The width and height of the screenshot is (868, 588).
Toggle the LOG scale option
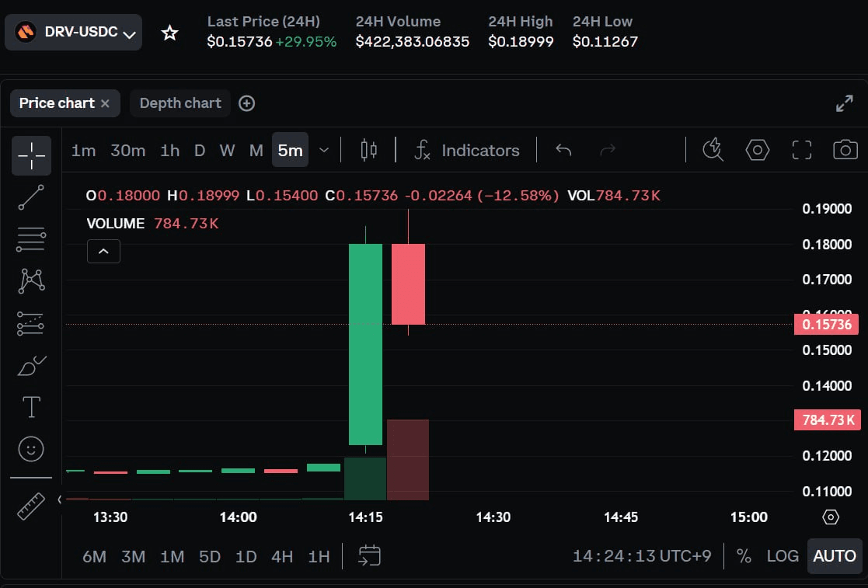[x=783, y=556]
